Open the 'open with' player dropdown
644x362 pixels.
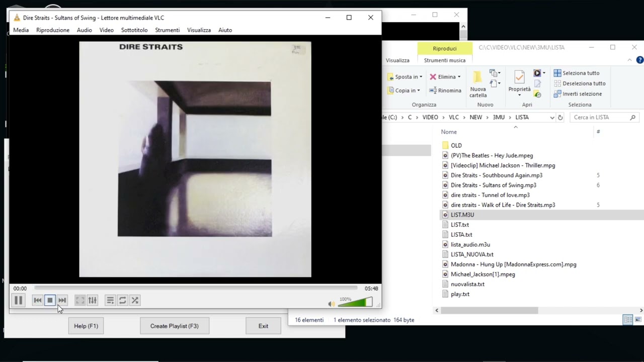(x=540, y=73)
